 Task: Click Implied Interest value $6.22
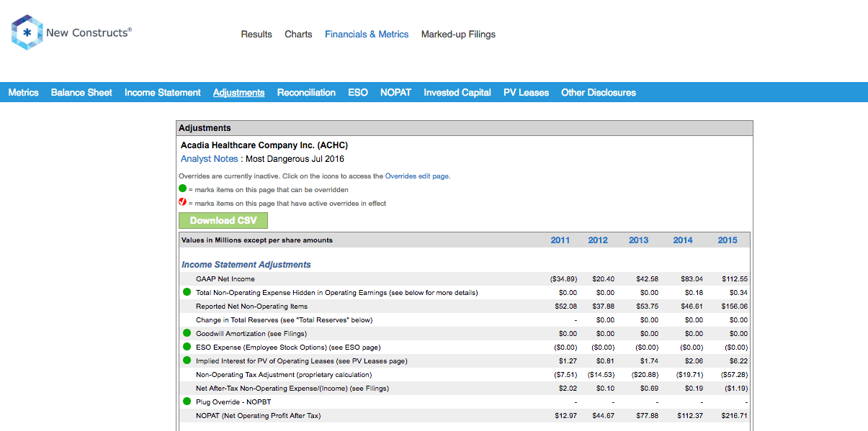coord(738,360)
